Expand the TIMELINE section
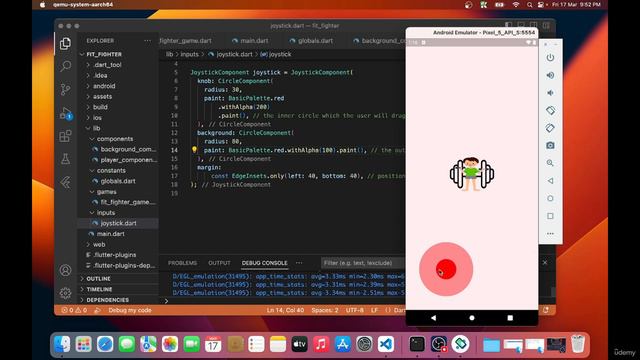Viewport: 640px width, 360px height. pyautogui.click(x=99, y=289)
